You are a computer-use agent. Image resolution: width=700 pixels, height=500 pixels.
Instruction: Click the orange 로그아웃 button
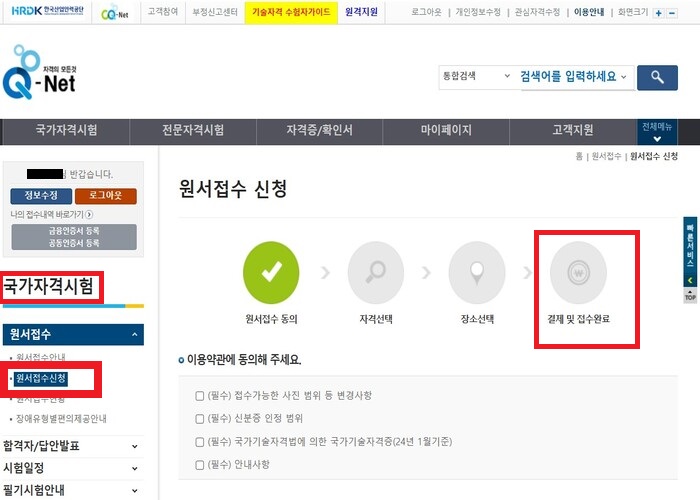click(x=106, y=196)
